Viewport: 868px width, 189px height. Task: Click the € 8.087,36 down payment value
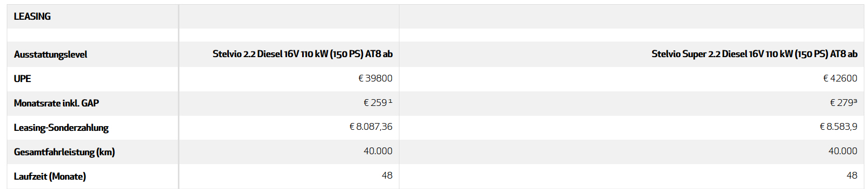371,127
